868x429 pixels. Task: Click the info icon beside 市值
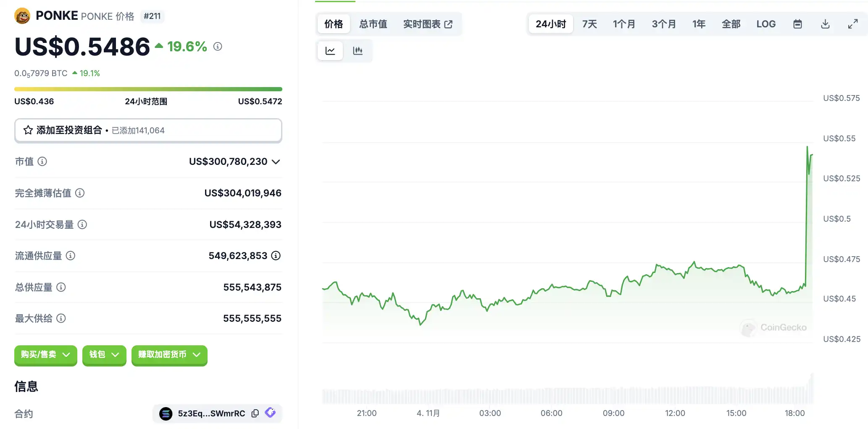click(x=42, y=162)
